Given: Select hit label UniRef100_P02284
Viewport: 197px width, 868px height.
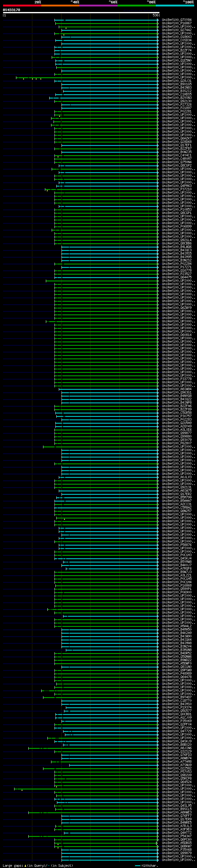Looking at the screenshot, I should click(x=177, y=264).
